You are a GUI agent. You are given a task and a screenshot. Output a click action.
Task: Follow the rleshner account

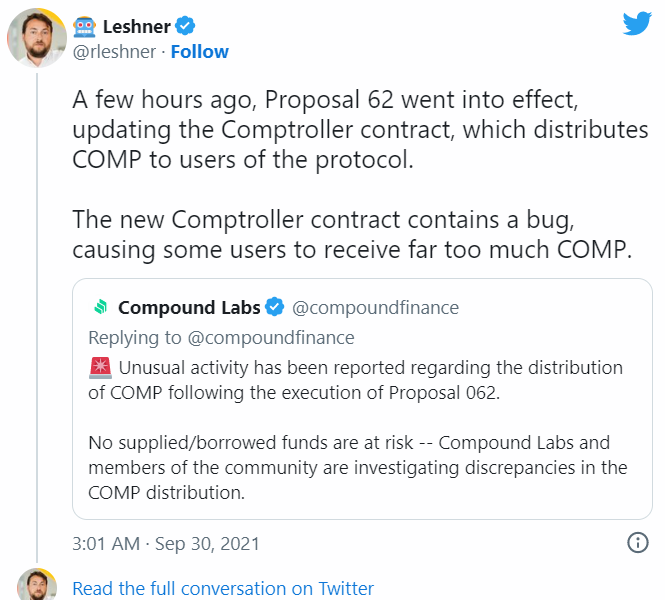pos(199,52)
